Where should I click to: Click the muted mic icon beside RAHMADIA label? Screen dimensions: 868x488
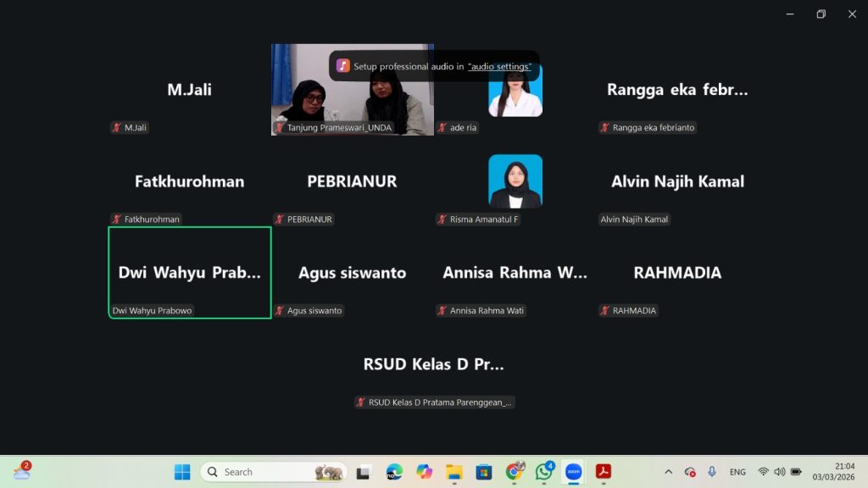pyautogui.click(x=605, y=311)
